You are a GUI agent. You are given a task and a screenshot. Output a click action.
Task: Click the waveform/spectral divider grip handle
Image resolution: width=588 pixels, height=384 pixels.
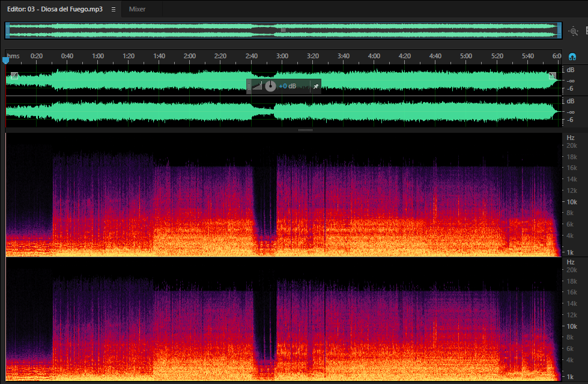pos(305,130)
